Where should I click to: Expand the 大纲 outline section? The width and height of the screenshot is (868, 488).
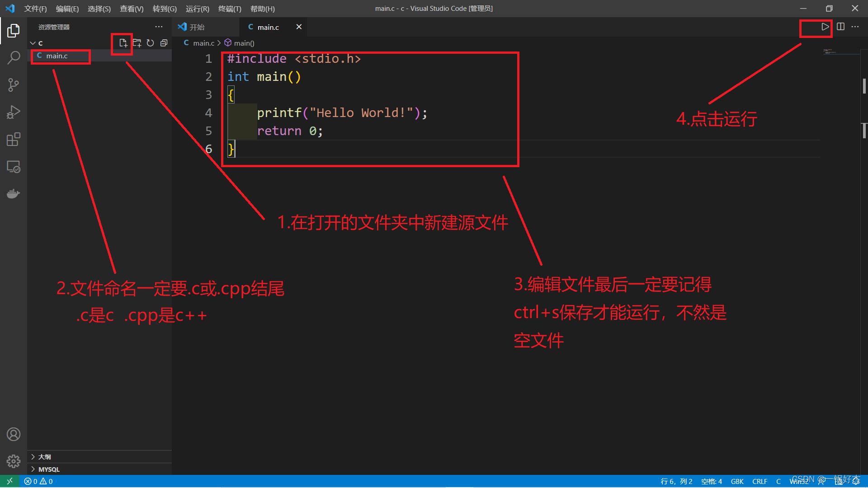pos(99,457)
